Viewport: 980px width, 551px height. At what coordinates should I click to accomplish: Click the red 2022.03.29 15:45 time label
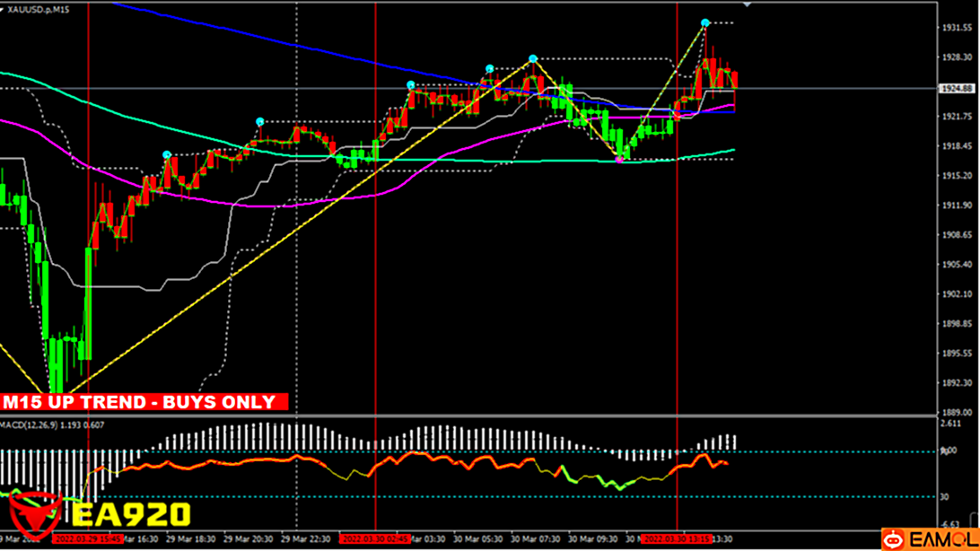click(88, 539)
